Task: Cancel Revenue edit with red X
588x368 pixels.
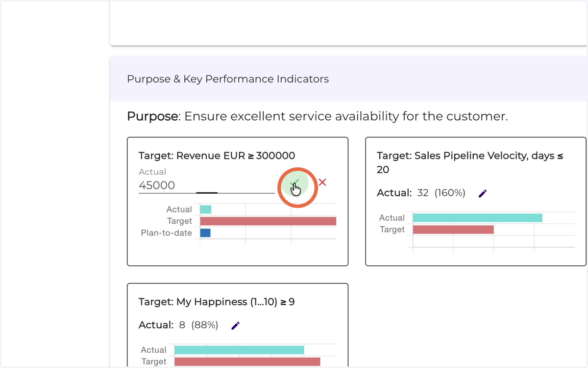Action: coord(322,183)
